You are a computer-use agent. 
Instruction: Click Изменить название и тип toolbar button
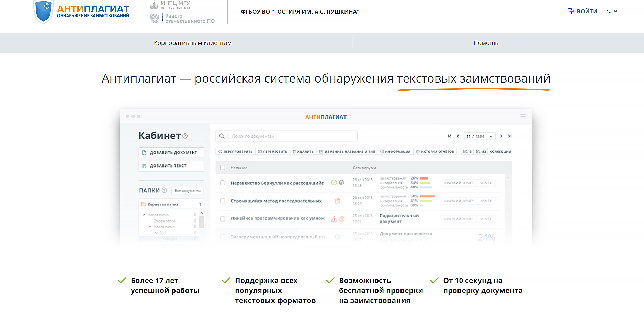click(347, 152)
